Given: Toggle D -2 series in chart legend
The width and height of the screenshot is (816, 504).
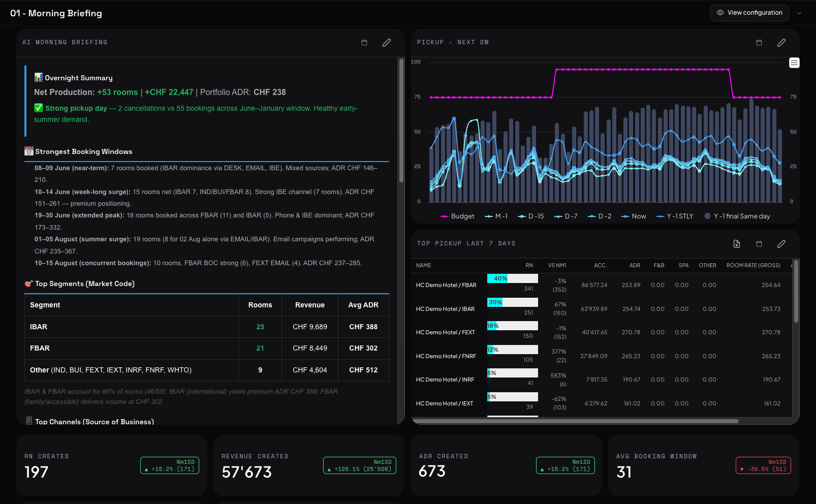Looking at the screenshot, I should tap(600, 216).
